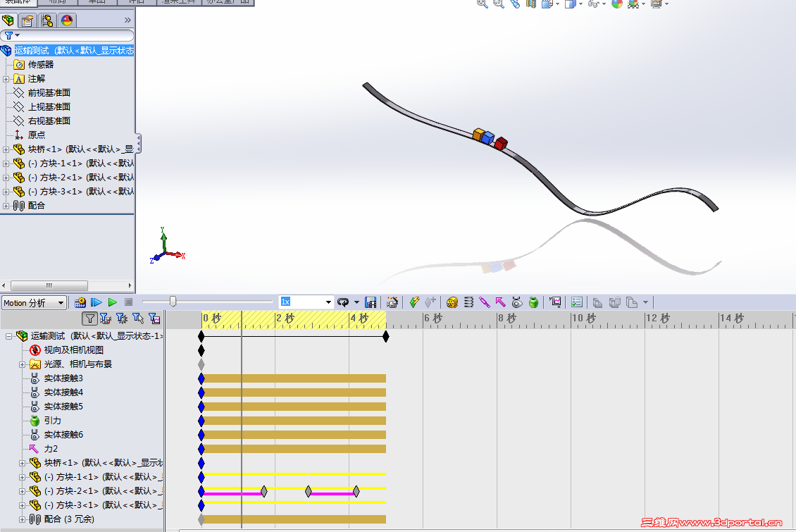
Task: Click last gray key on 方块-2 timeline row
Action: [356, 491]
